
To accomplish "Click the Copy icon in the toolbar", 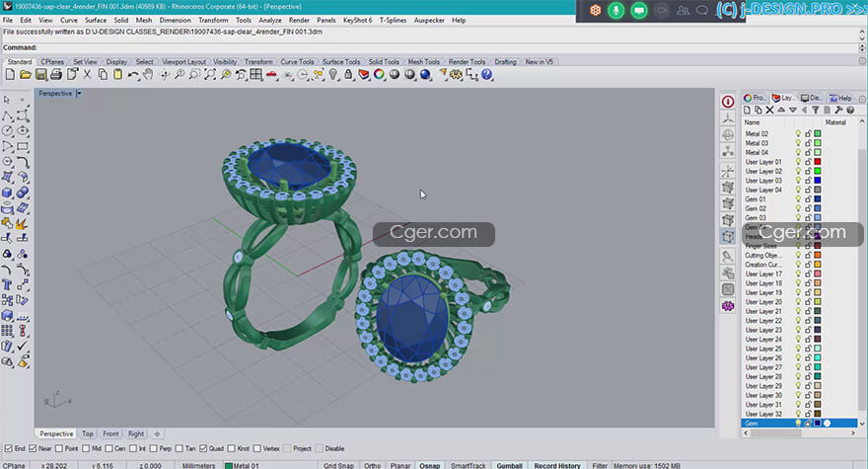I will tap(103, 74).
